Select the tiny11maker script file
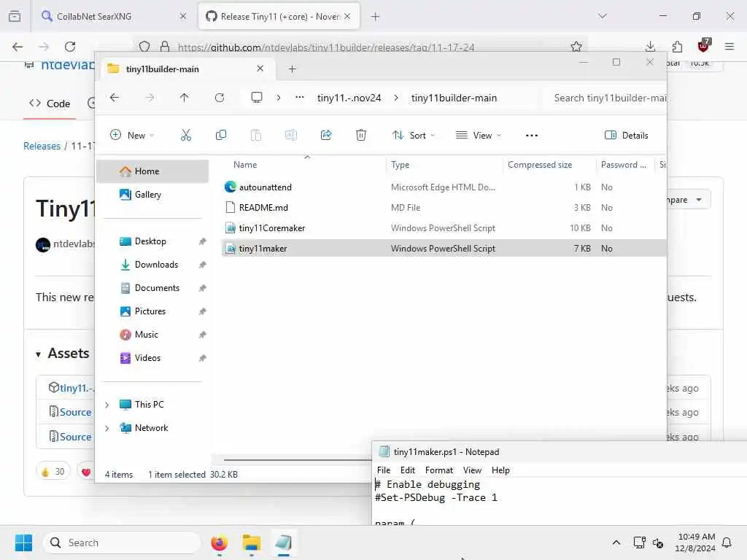The height and width of the screenshot is (560, 747). (444, 249)
